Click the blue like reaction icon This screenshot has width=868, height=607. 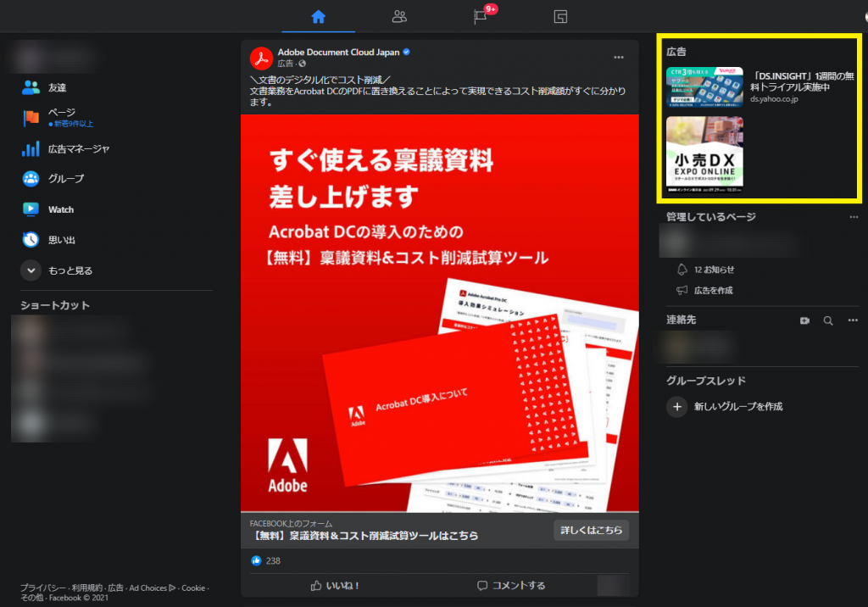click(256, 560)
